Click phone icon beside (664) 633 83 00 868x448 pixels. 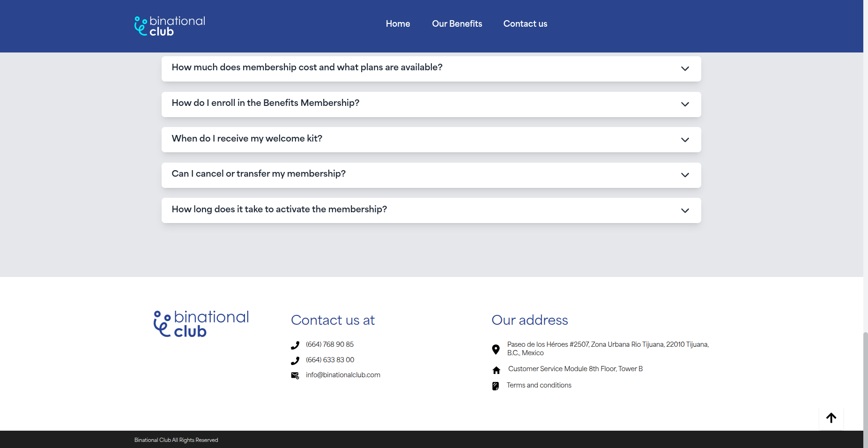(x=295, y=361)
